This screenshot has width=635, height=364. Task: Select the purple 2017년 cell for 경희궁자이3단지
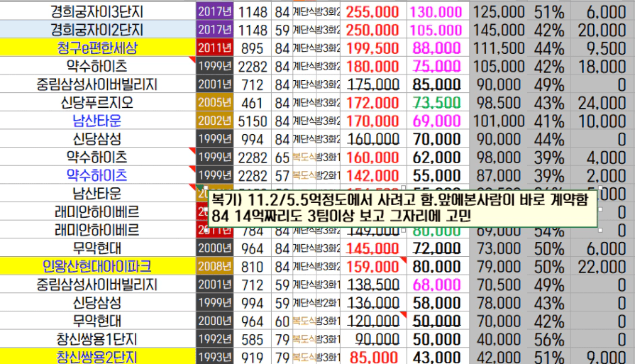pyautogui.click(x=215, y=11)
